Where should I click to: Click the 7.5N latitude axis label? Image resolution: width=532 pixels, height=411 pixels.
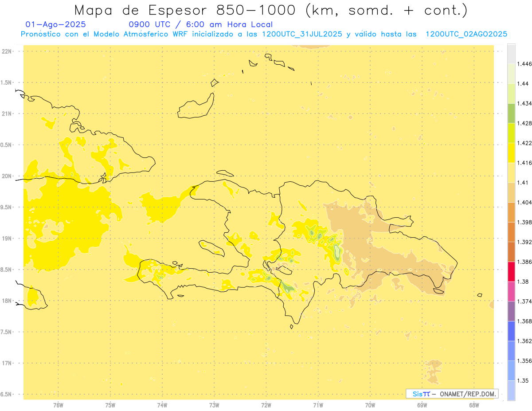(6, 332)
